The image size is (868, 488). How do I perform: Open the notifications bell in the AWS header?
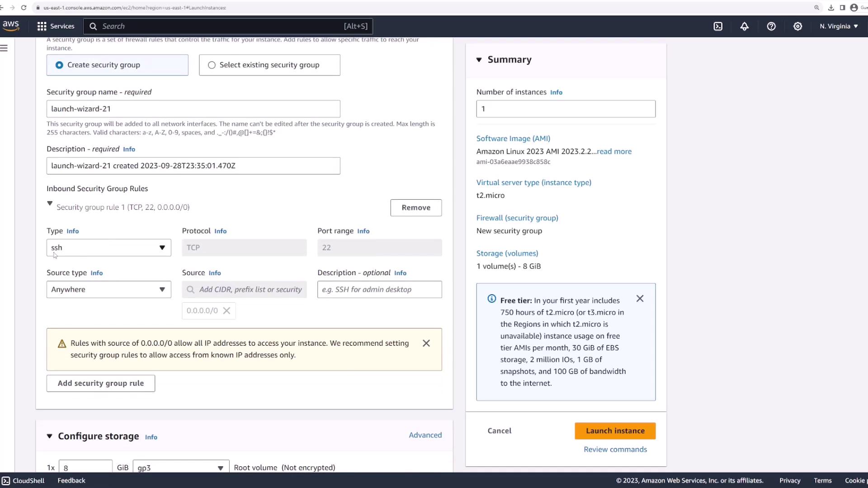click(744, 26)
